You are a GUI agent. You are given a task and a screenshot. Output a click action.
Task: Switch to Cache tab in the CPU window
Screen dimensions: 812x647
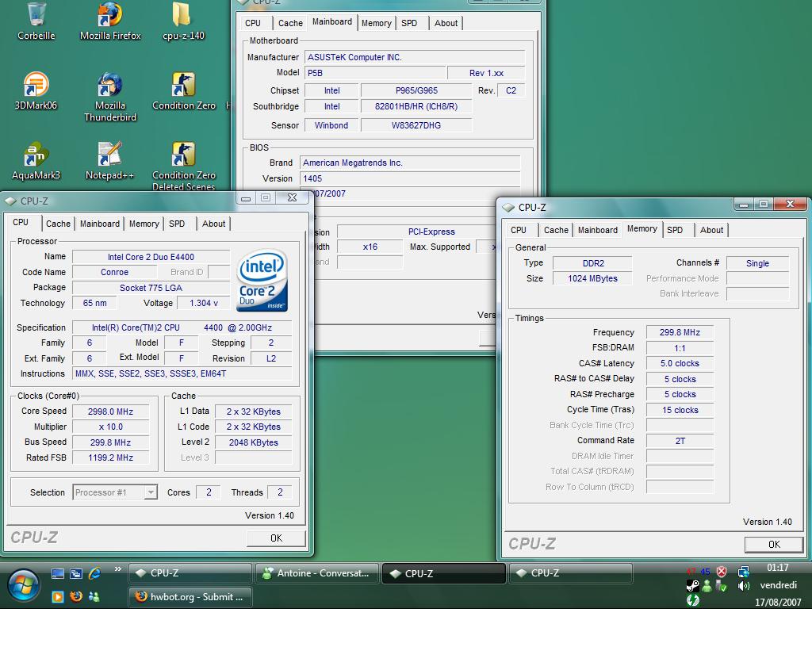pyautogui.click(x=58, y=224)
